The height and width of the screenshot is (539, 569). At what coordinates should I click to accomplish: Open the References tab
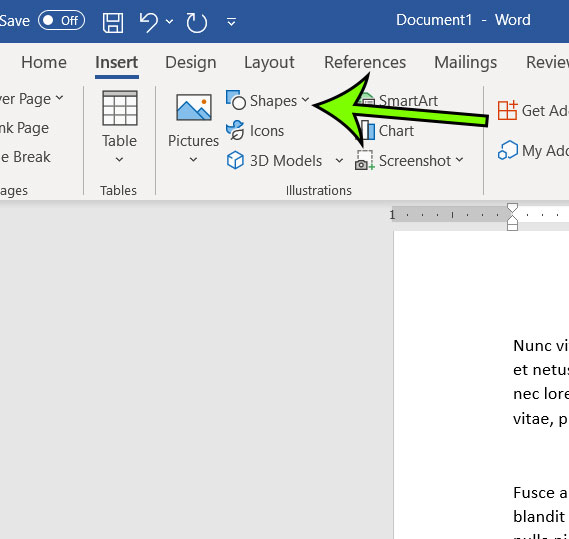365,62
